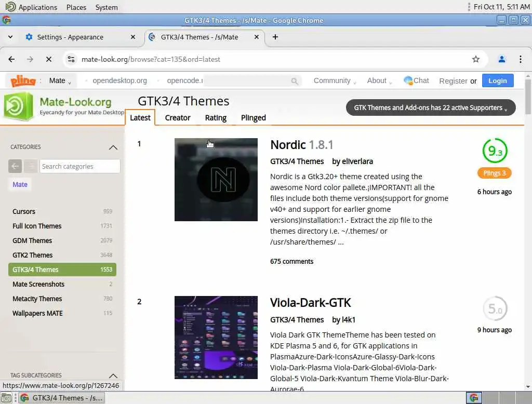The height and width of the screenshot is (404, 532).
Task: Close the GTK3/4 Themes tab
Action: (x=257, y=37)
